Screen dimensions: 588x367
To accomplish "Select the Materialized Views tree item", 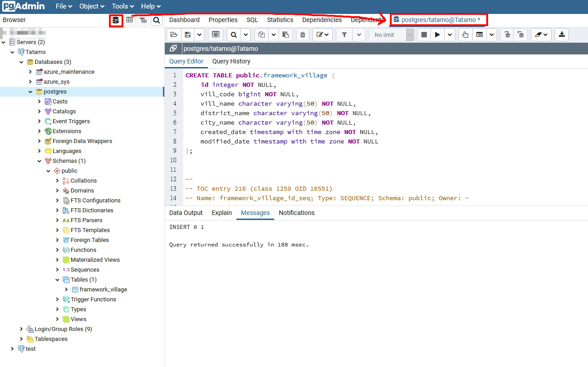I will [95, 260].
